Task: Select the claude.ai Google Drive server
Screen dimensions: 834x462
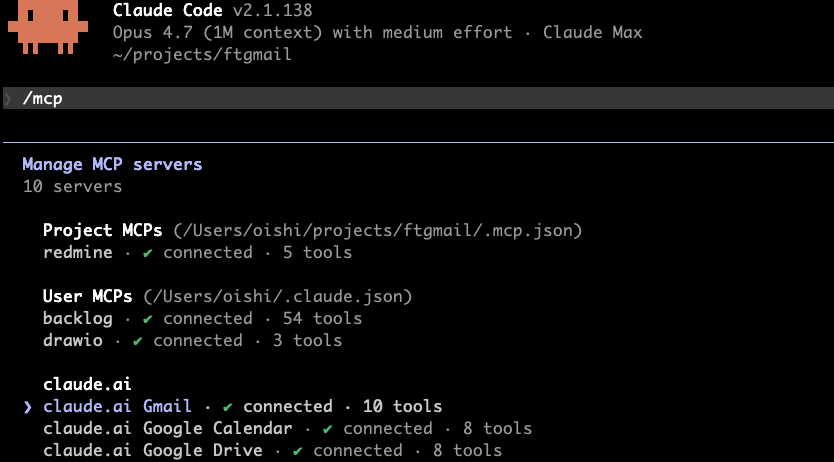Action: (x=272, y=450)
